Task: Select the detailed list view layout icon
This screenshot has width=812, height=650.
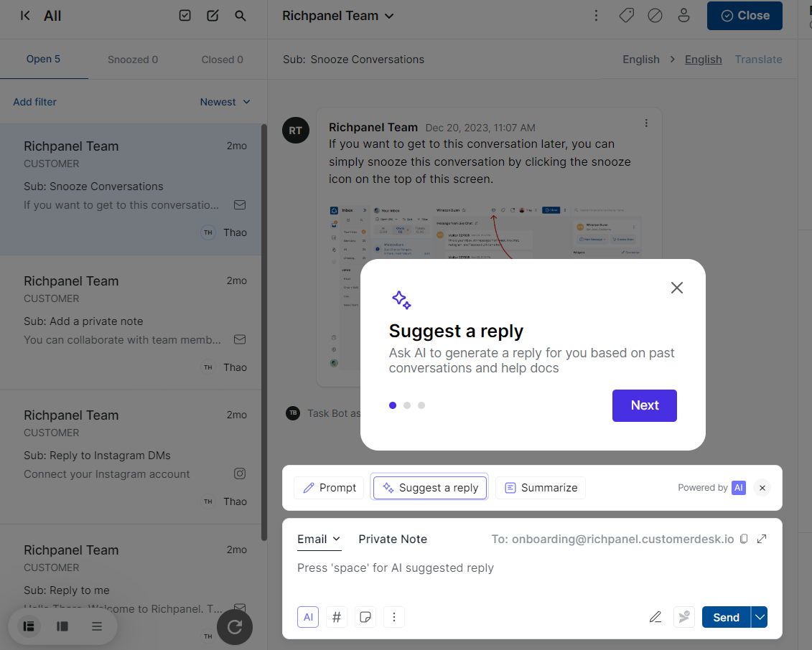Action: tap(29, 626)
